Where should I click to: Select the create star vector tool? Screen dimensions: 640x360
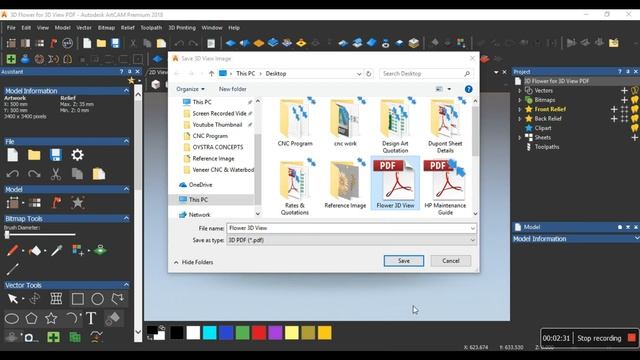click(51, 318)
